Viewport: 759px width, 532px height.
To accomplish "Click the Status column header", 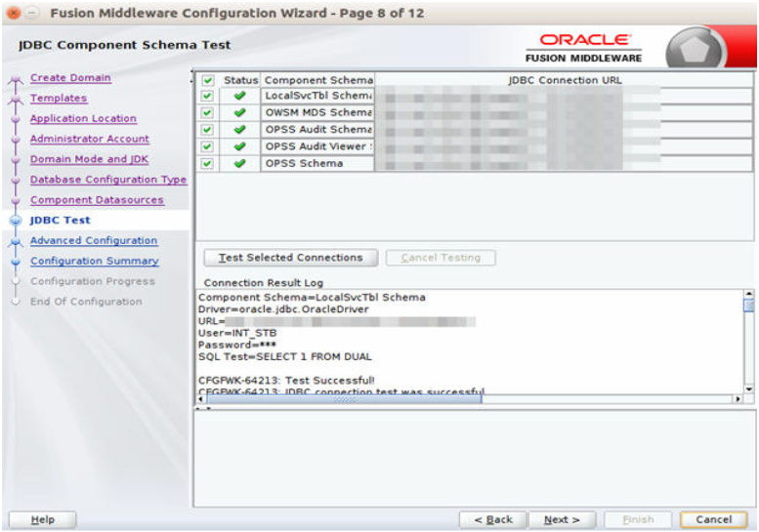I will point(240,80).
